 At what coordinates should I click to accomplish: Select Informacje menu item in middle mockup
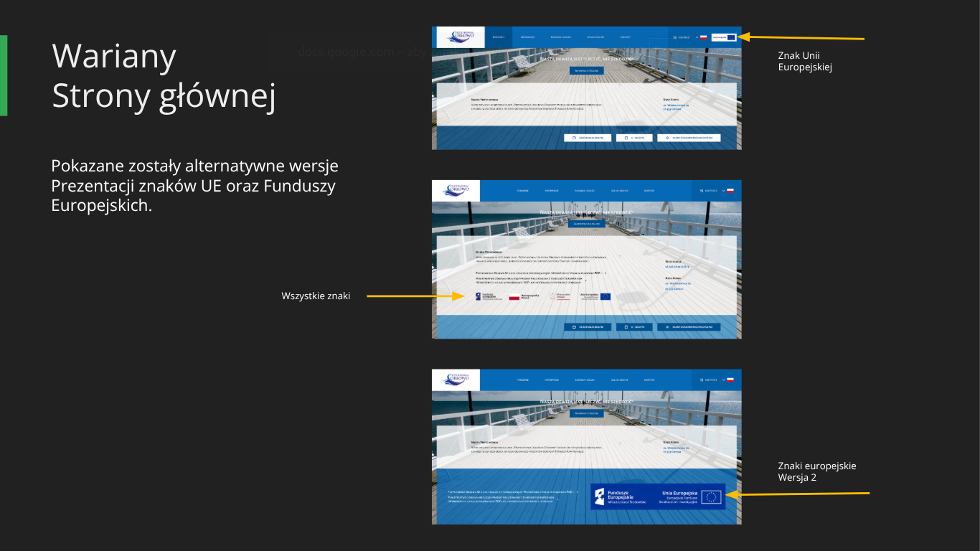pos(551,191)
